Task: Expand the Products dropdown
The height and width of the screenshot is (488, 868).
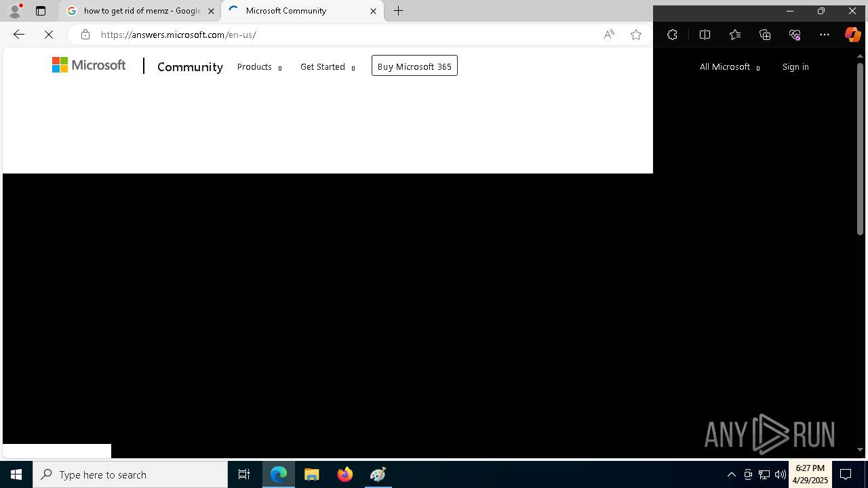Action: pyautogui.click(x=259, y=66)
